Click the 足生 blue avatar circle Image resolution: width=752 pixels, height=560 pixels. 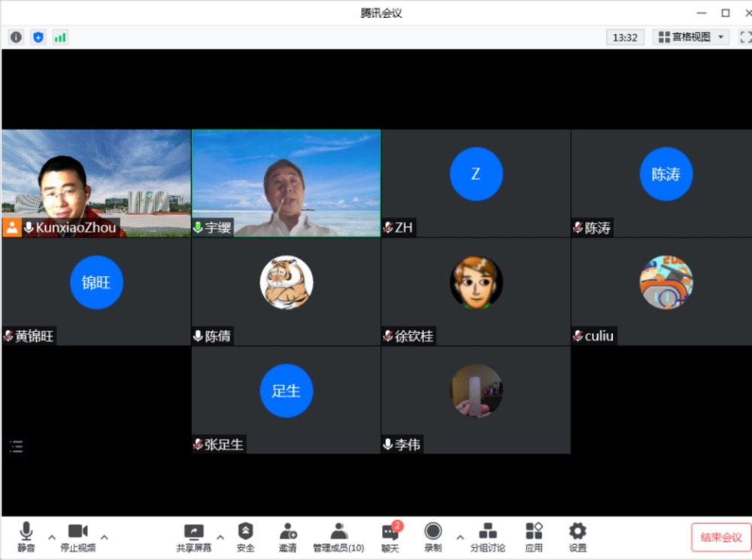click(x=287, y=390)
